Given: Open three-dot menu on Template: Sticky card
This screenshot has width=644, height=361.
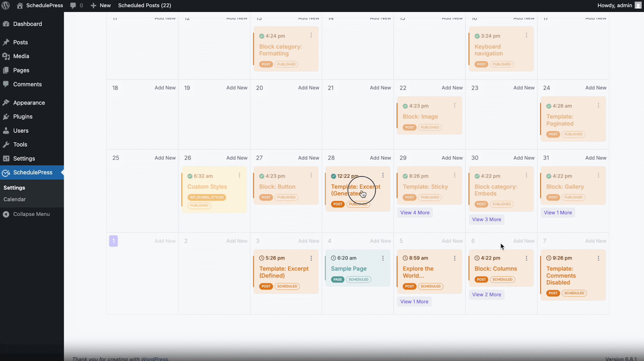Looking at the screenshot, I should pos(454,176).
